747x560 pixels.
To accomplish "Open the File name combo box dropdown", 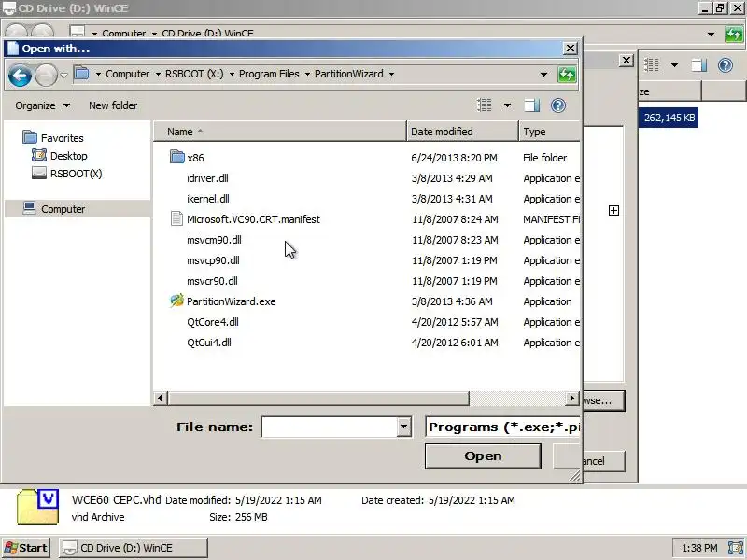I will click(403, 427).
